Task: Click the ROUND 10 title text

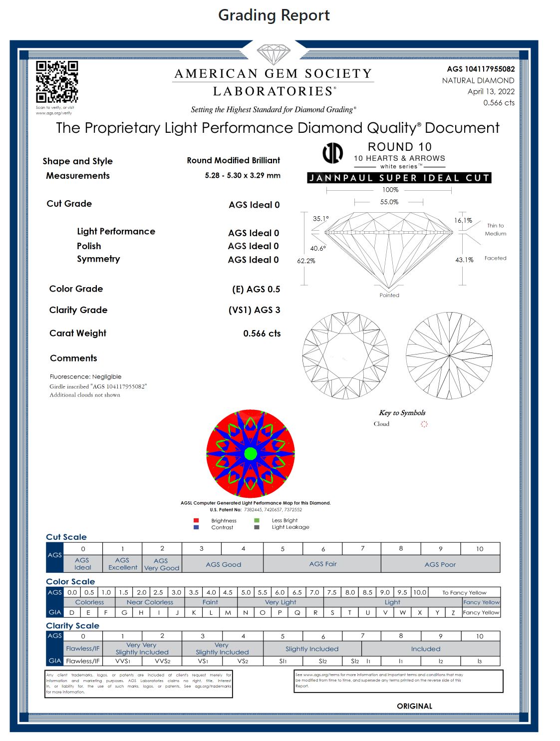Action: point(400,147)
